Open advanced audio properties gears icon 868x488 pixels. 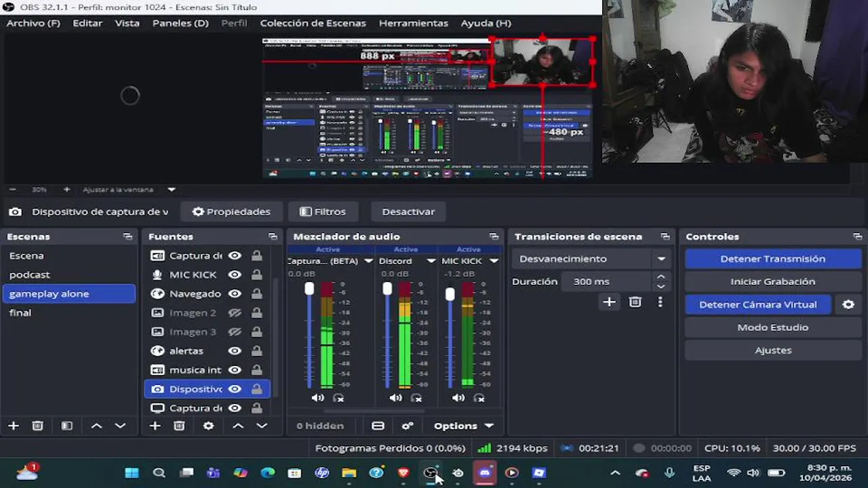tap(408, 426)
